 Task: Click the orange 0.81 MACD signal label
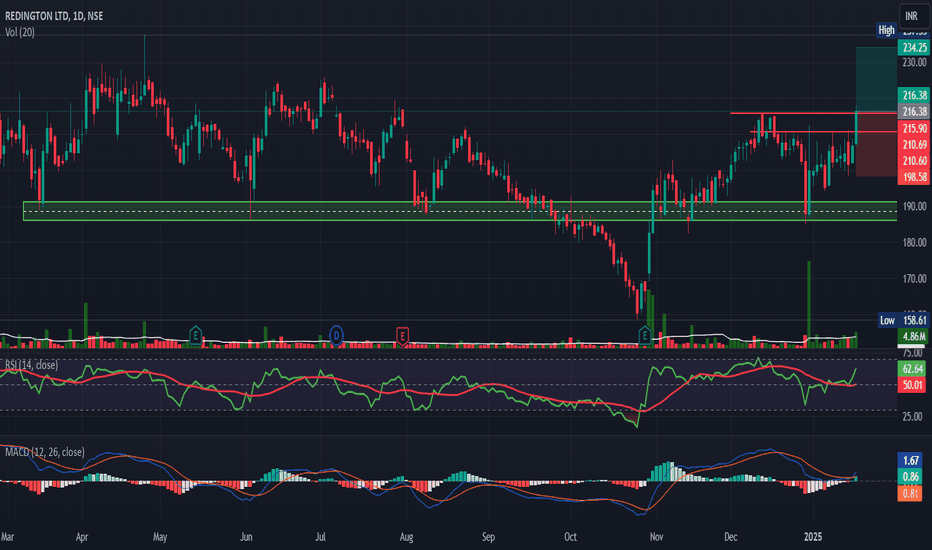(x=911, y=493)
